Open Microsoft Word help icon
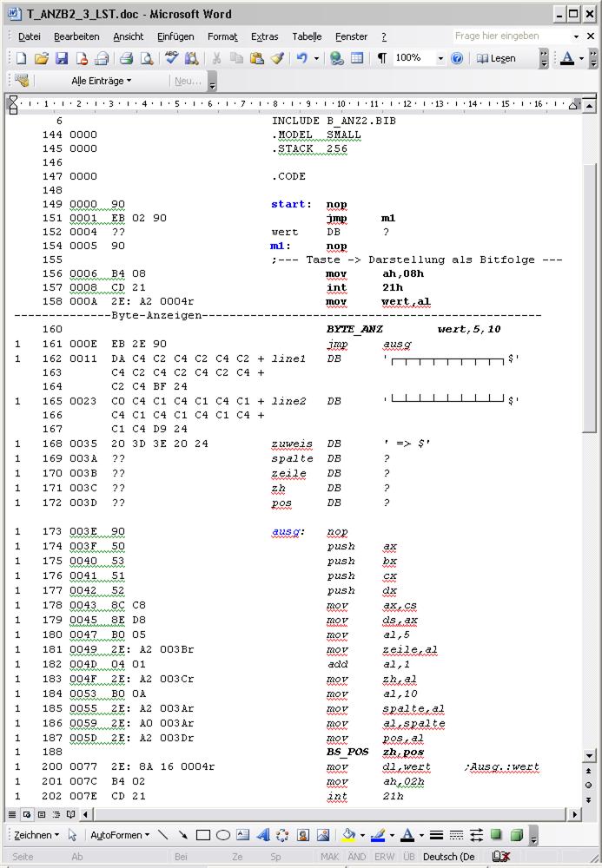 [x=457, y=58]
